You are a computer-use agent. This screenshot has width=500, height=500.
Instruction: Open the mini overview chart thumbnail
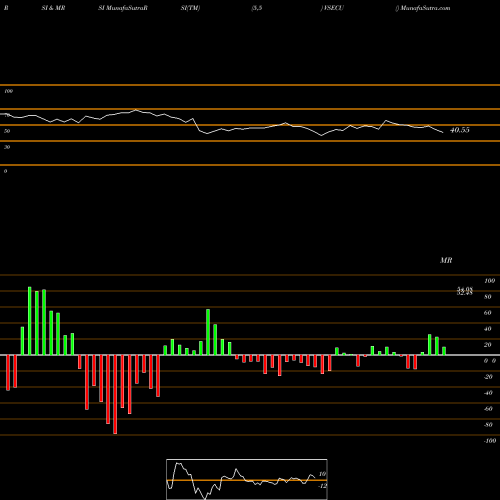tap(247, 479)
